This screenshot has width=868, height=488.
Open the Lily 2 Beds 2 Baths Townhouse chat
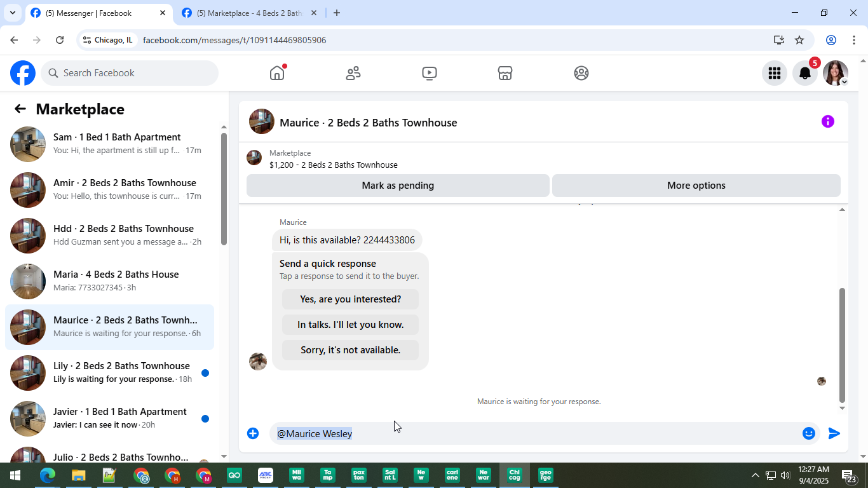(x=109, y=373)
